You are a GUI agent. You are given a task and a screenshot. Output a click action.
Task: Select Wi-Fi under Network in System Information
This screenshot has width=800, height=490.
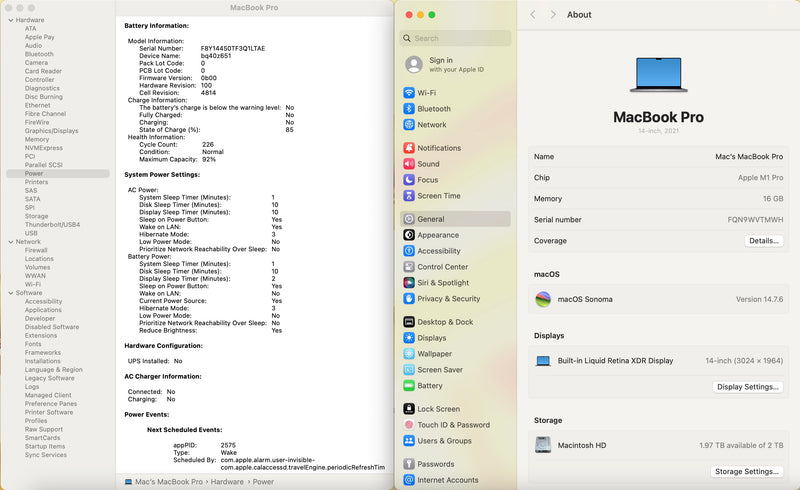coord(33,284)
